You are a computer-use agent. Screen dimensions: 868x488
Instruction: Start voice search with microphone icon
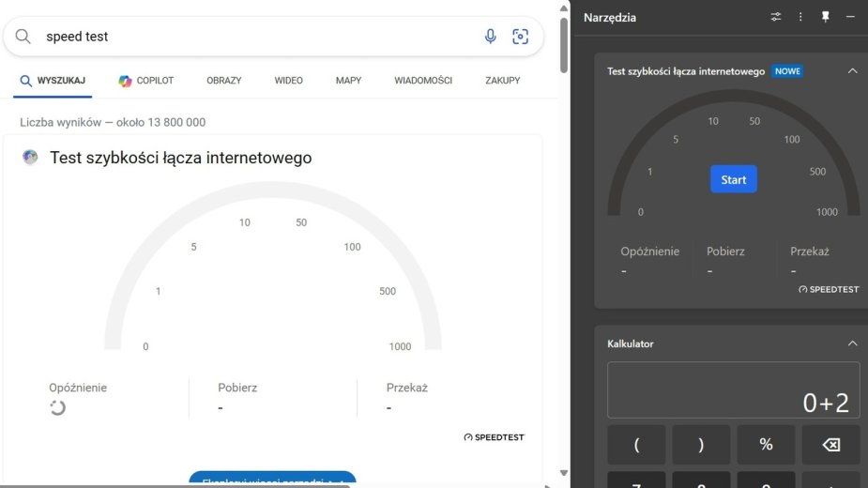coord(490,37)
